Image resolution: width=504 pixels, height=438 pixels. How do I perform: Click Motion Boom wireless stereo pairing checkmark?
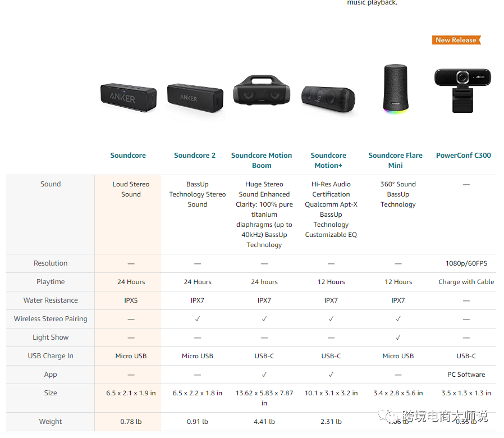click(264, 319)
